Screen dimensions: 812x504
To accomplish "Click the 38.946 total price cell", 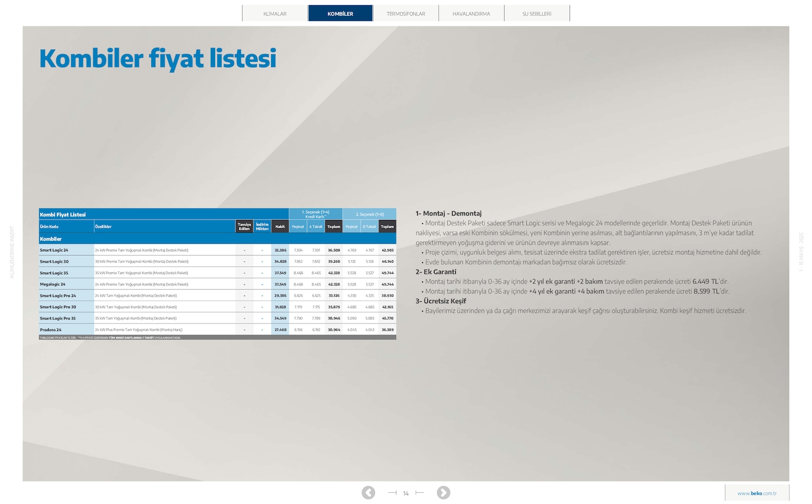I will 334,318.
